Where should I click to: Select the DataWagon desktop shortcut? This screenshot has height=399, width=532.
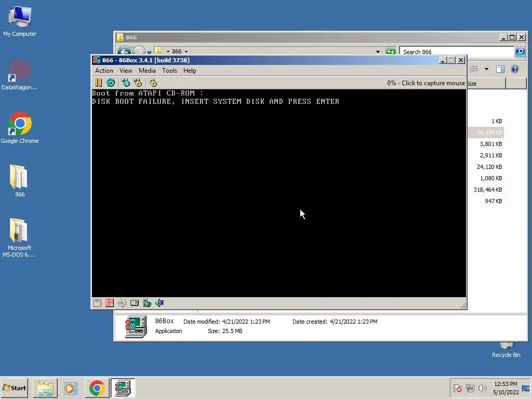click(x=20, y=75)
